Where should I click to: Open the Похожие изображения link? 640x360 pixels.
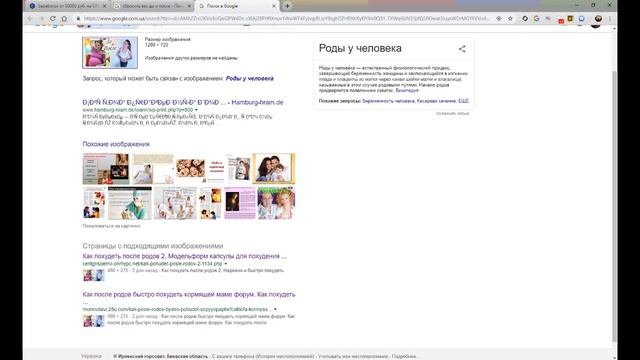pos(116,144)
